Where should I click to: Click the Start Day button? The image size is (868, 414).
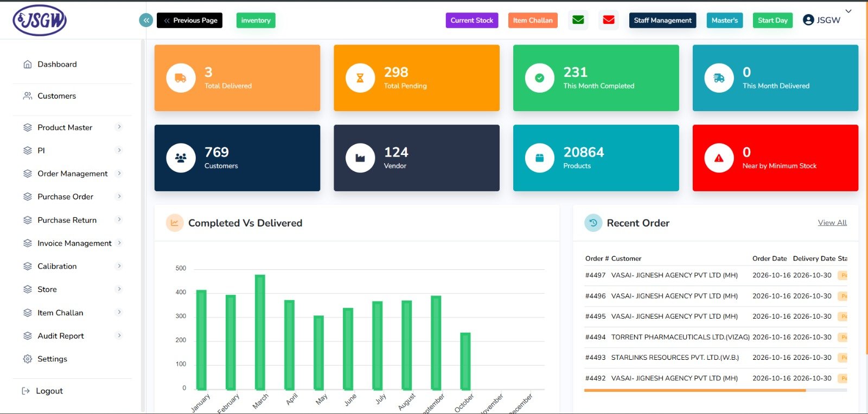point(773,20)
